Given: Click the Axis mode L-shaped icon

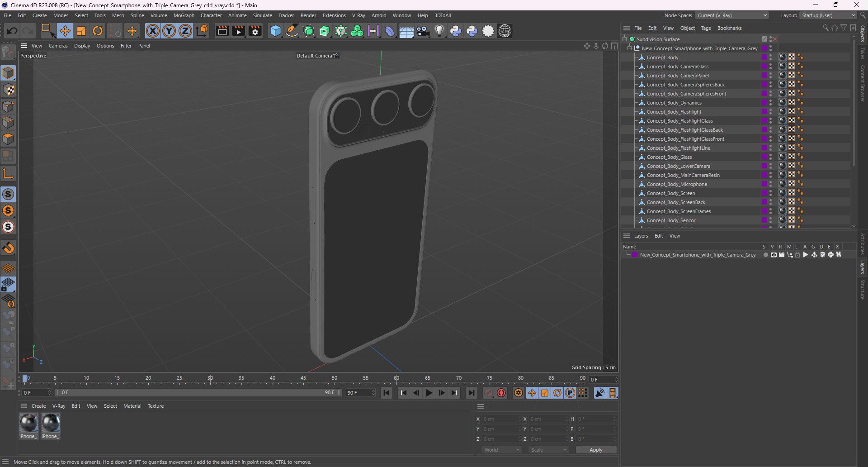Looking at the screenshot, I should (8, 173).
